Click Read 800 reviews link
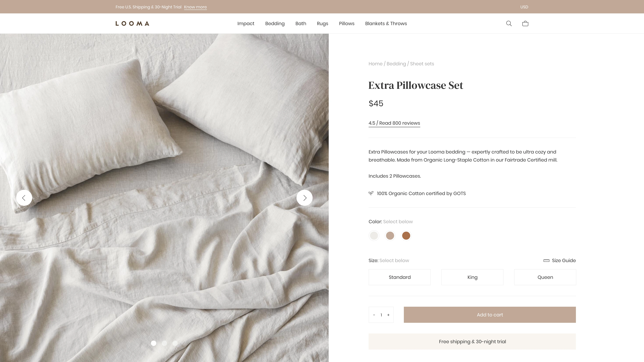Image resolution: width=644 pixels, height=362 pixels. 394,123
